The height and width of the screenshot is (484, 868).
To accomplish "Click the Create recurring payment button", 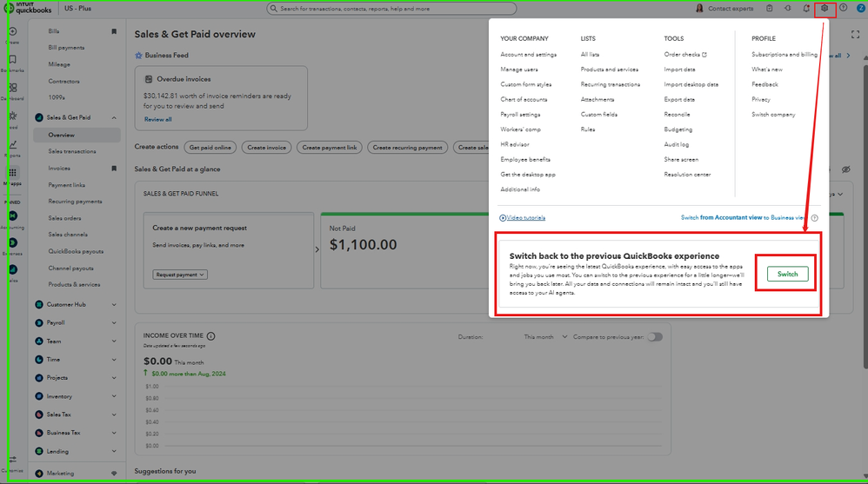I will point(407,148).
